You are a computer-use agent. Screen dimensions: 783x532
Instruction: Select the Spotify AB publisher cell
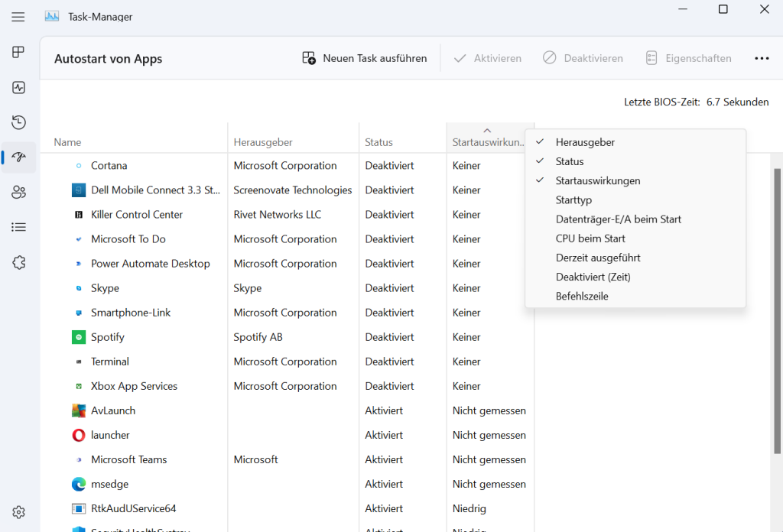258,337
